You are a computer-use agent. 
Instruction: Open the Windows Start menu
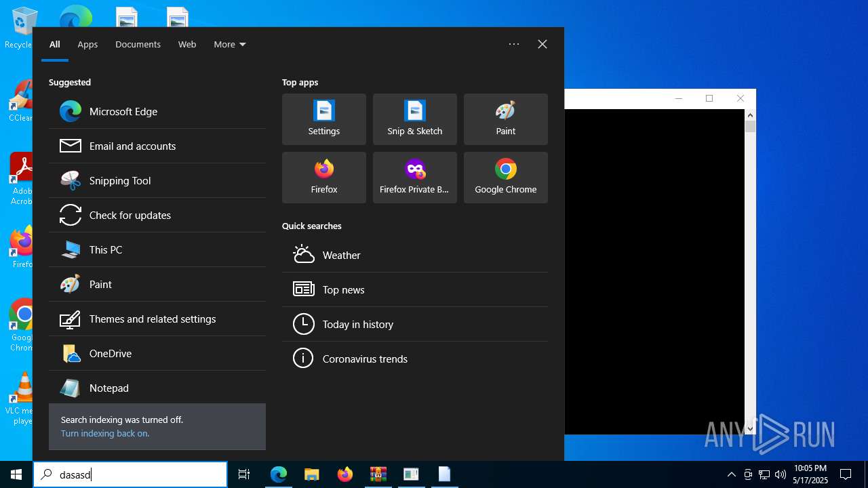pos(16,474)
